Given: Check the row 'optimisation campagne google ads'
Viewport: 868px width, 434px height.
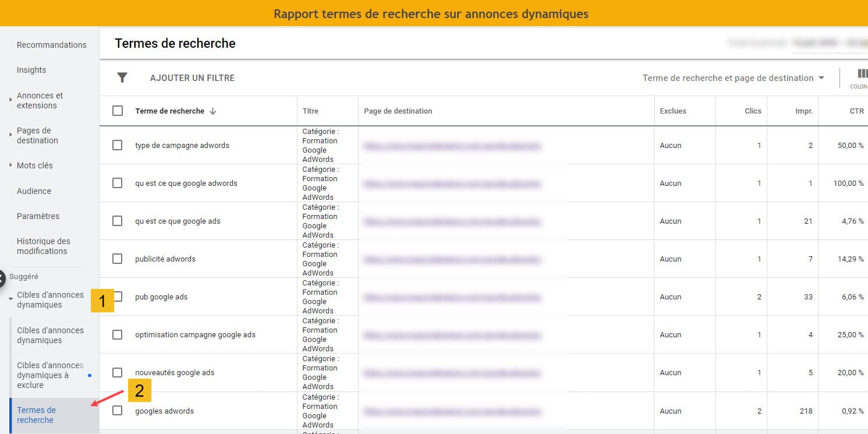Looking at the screenshot, I should tap(118, 334).
